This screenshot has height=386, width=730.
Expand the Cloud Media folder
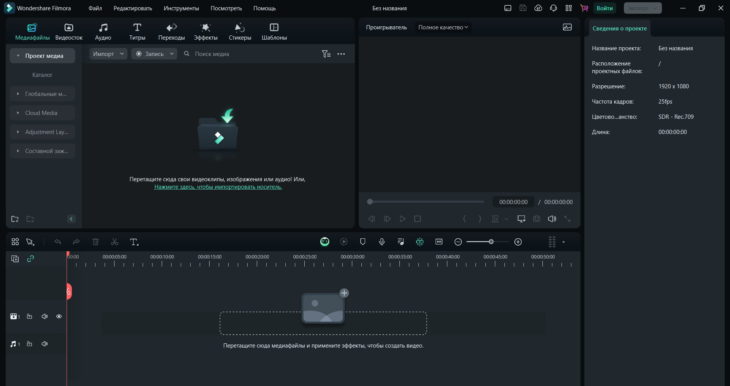pyautogui.click(x=18, y=113)
